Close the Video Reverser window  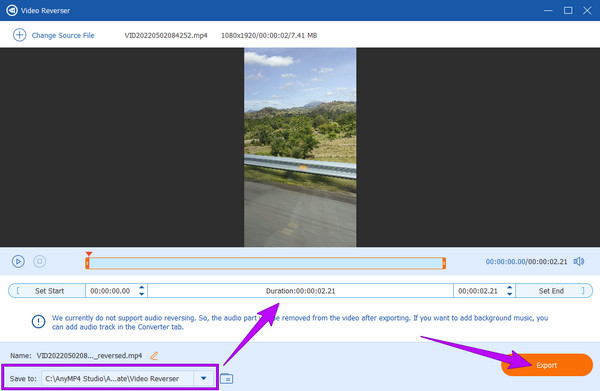click(x=587, y=10)
